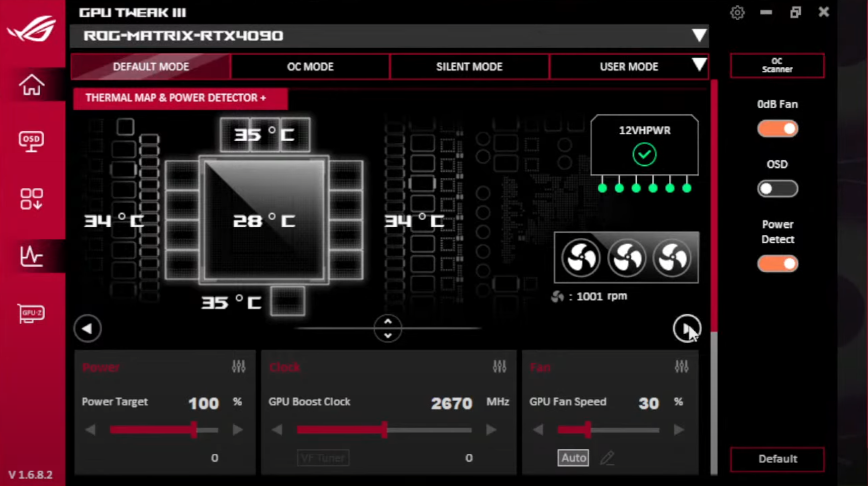Select the OC MODE tab
The height and width of the screenshot is (486, 868).
coord(310,66)
